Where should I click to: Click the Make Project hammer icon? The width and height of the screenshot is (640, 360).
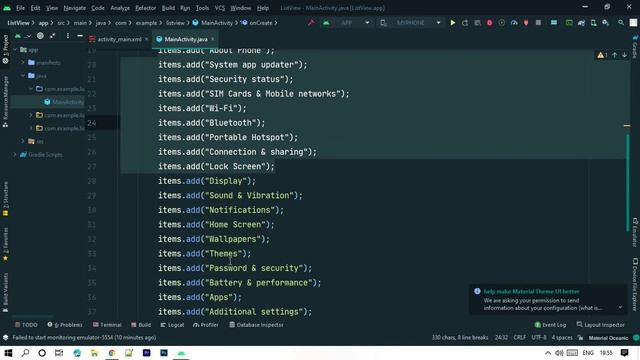point(311,23)
